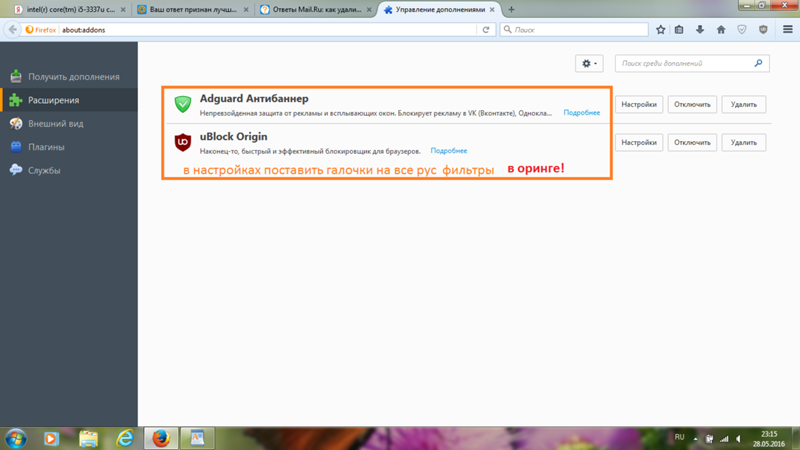Open the Windows Start menu
Viewport: 800px width, 450px height.
point(15,439)
